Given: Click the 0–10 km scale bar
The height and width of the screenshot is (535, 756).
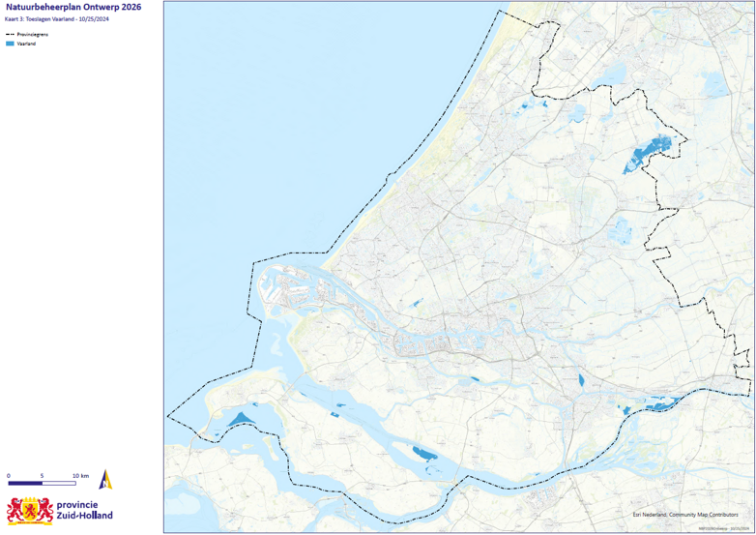Looking at the screenshot, I should pyautogui.click(x=42, y=482).
